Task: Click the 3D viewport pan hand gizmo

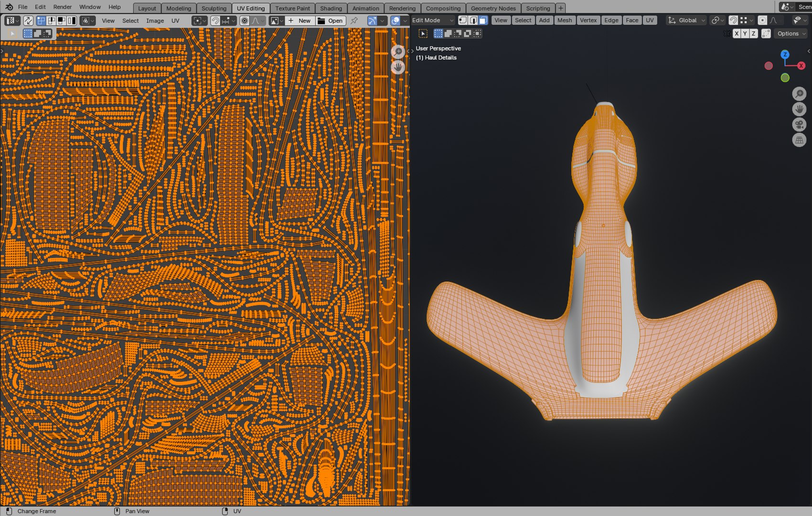Action: click(x=799, y=109)
